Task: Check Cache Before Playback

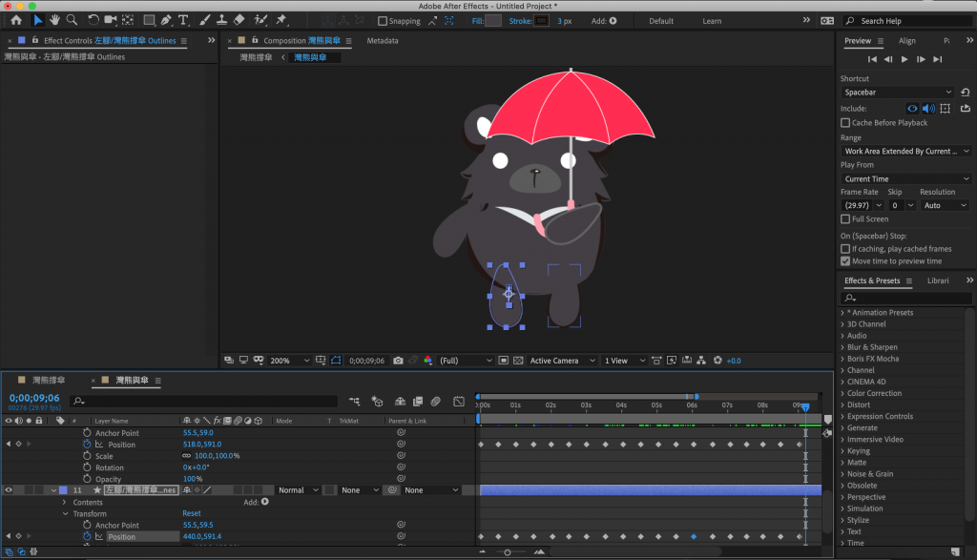Action: [845, 123]
